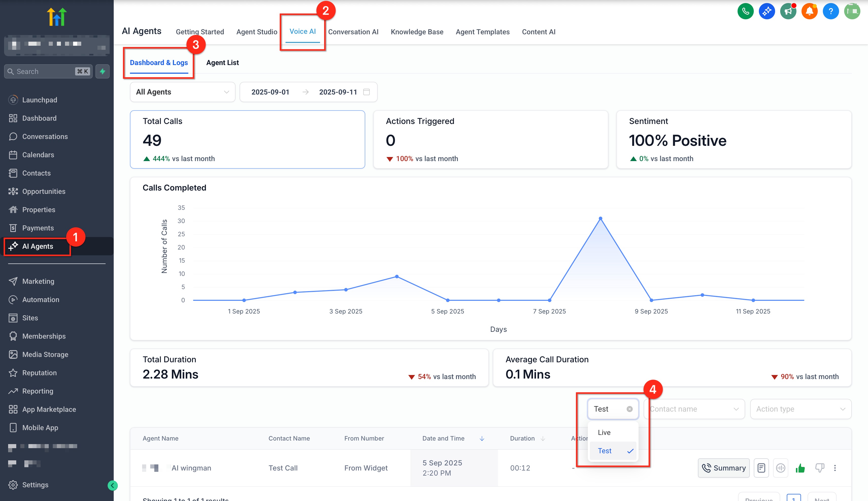Click the green phone dialer icon
This screenshot has width=868, height=501.
pos(745,11)
